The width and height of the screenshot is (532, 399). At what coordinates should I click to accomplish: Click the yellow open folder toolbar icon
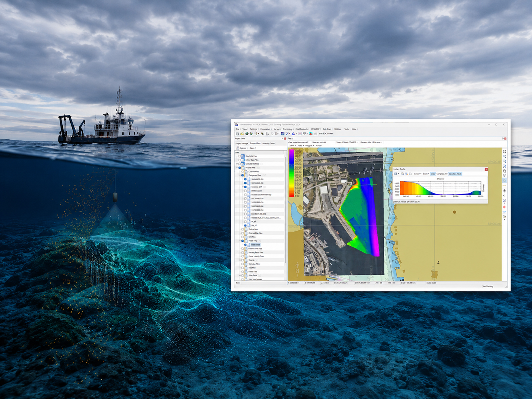pos(242,134)
